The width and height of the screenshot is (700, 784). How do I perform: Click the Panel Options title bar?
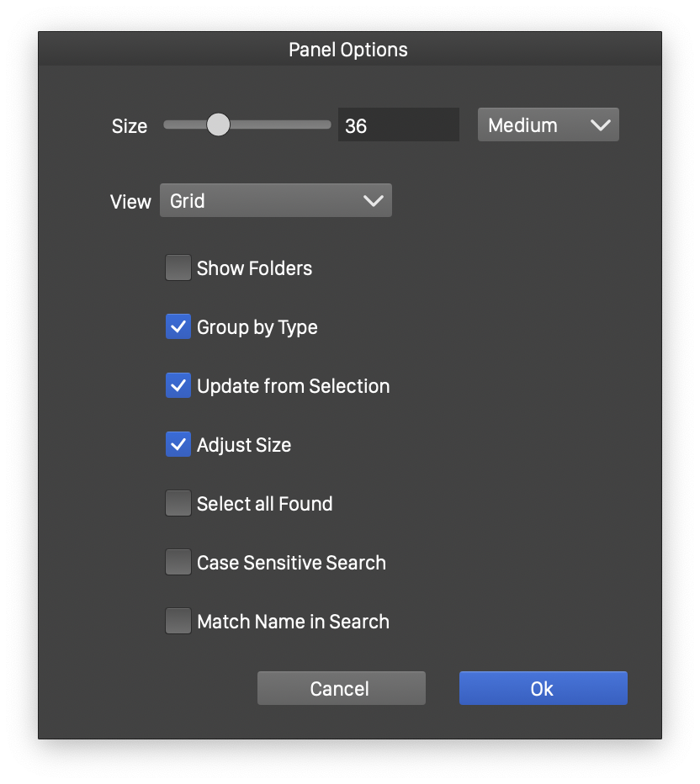(x=348, y=50)
